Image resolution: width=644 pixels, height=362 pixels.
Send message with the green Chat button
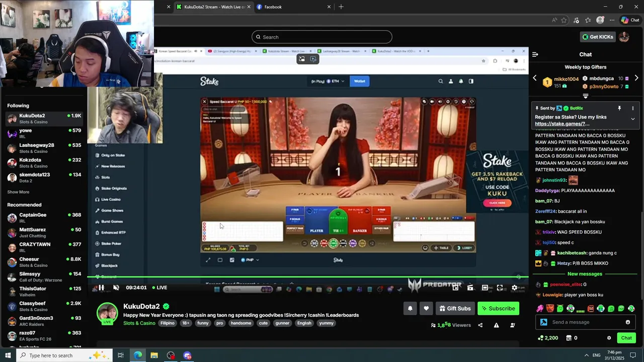[626, 338]
